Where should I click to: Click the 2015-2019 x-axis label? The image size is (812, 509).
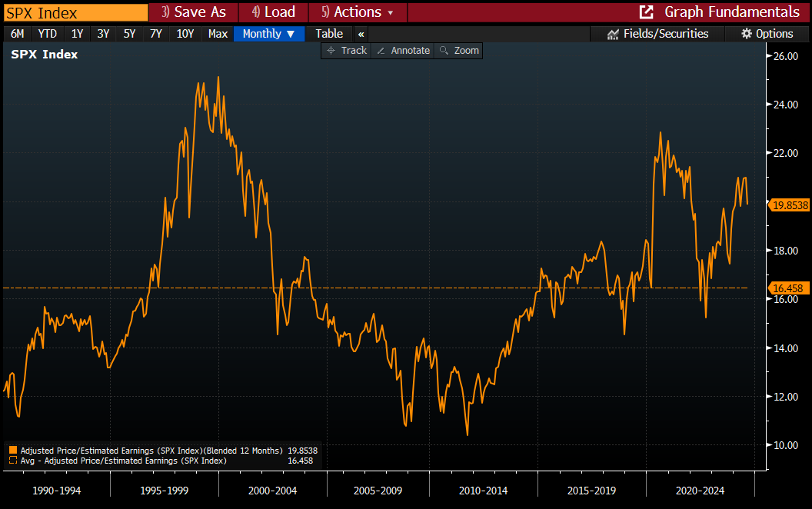591,491
